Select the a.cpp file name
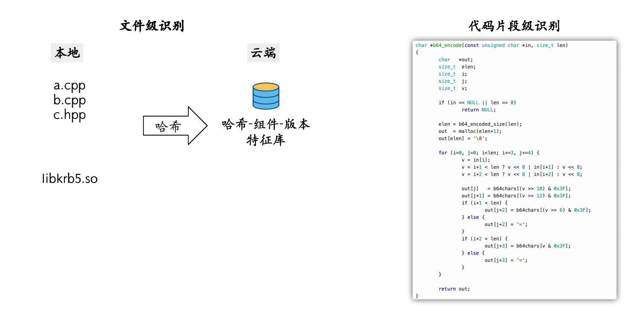The image size is (644, 314). [x=70, y=86]
